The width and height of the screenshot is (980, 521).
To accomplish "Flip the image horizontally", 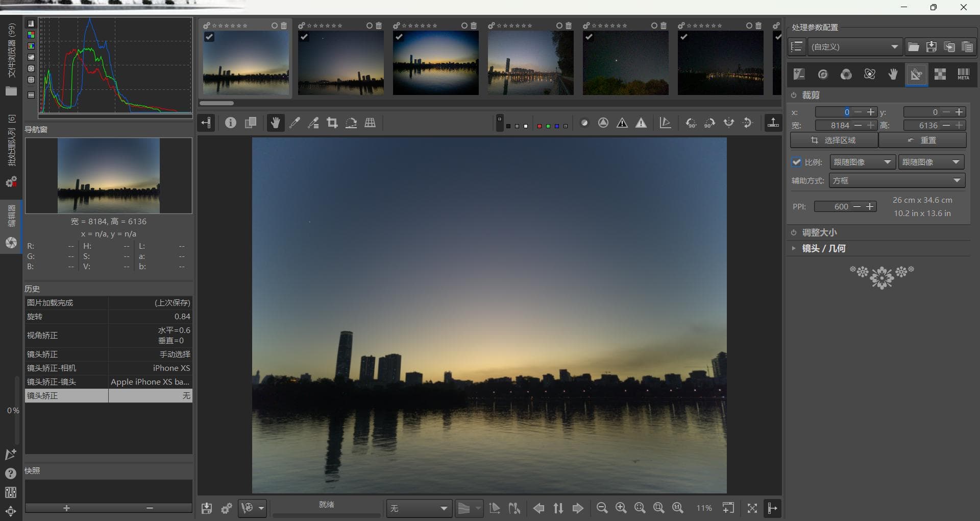I will [x=729, y=123].
